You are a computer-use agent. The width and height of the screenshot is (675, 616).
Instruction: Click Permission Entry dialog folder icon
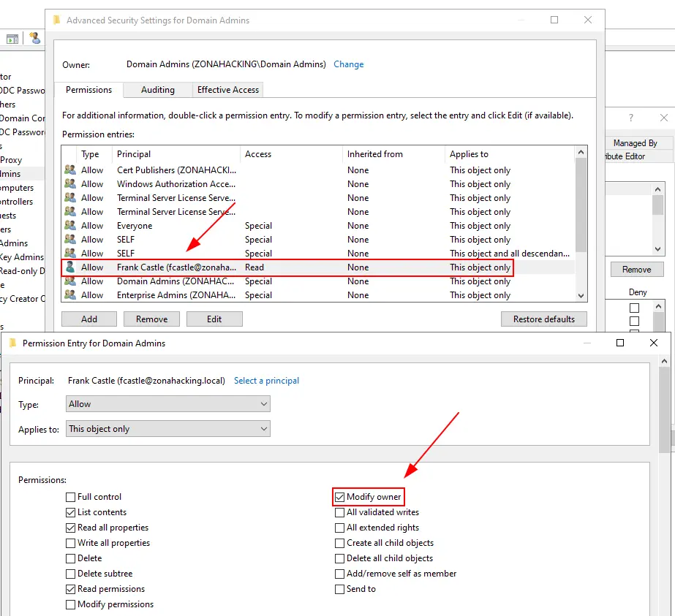[12, 343]
